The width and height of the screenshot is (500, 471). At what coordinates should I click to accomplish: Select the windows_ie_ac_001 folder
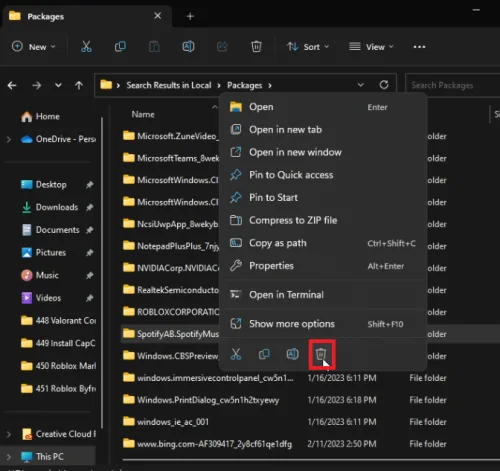166,422
